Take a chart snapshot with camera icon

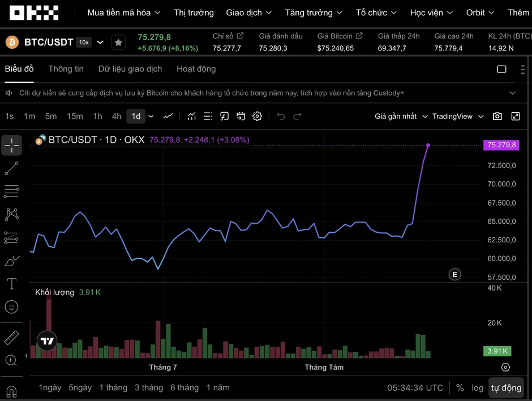(x=497, y=117)
